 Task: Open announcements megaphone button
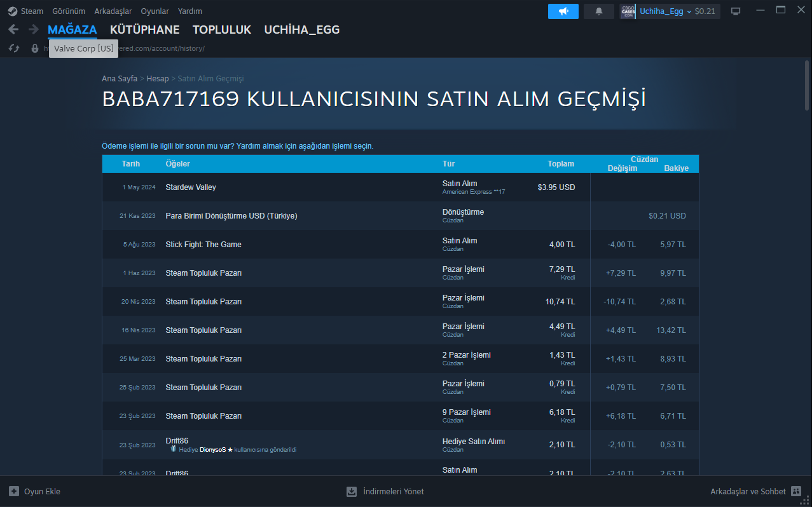(x=563, y=11)
